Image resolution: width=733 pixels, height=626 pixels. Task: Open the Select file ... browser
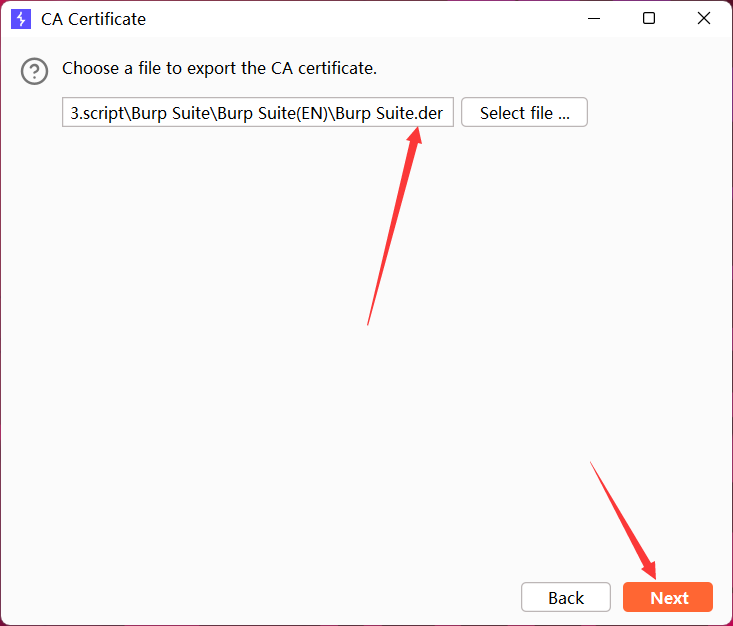[x=524, y=113]
